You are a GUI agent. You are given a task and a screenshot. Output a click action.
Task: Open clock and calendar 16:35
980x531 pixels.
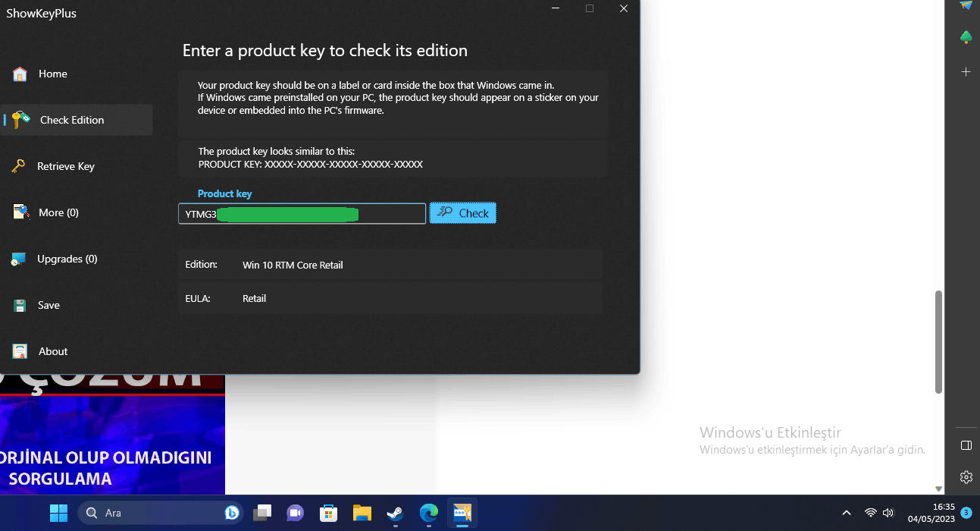(x=931, y=514)
